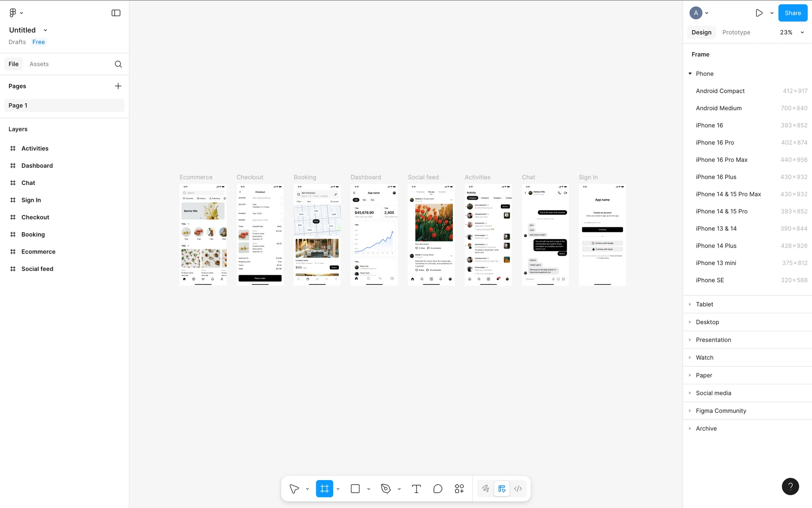The image size is (812, 508).
Task: Switch to the Prototype tab
Action: click(x=736, y=32)
